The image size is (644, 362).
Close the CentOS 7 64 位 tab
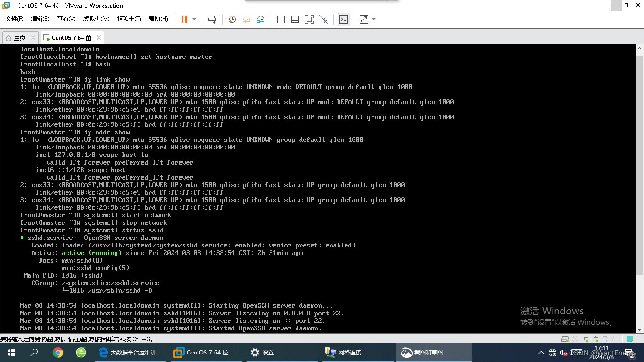tap(99, 38)
